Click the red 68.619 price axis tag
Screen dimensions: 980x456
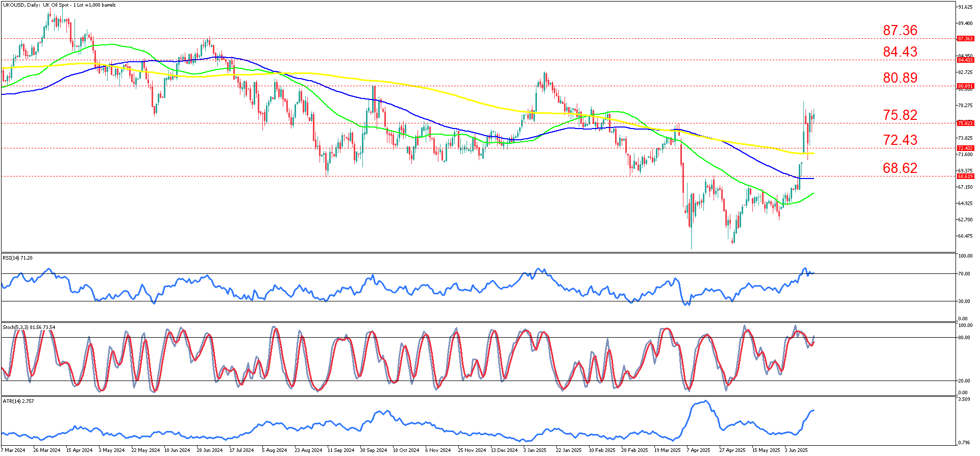click(965, 176)
